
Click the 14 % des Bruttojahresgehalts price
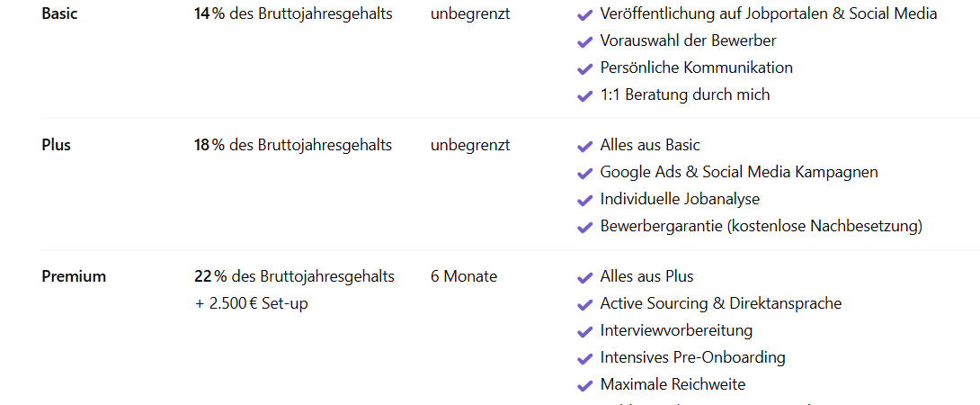point(293,13)
